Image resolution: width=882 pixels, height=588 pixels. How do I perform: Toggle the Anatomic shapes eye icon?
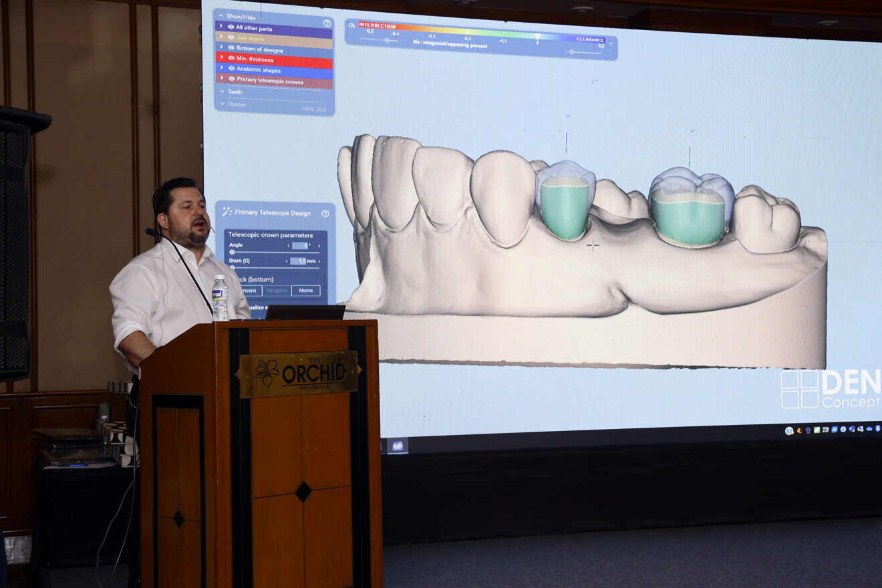[231, 69]
